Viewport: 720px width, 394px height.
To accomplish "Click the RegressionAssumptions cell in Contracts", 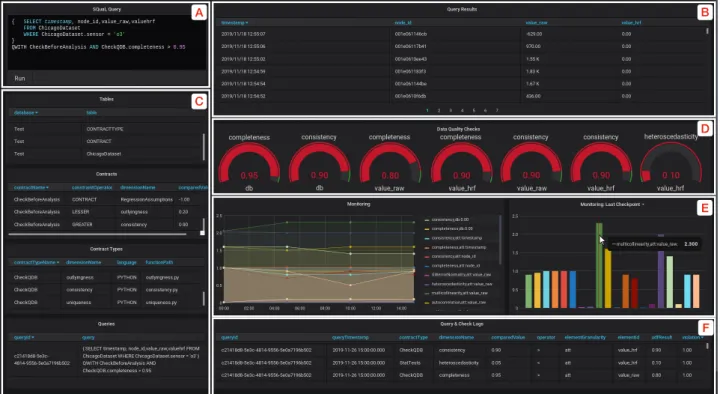I will tap(146, 200).
